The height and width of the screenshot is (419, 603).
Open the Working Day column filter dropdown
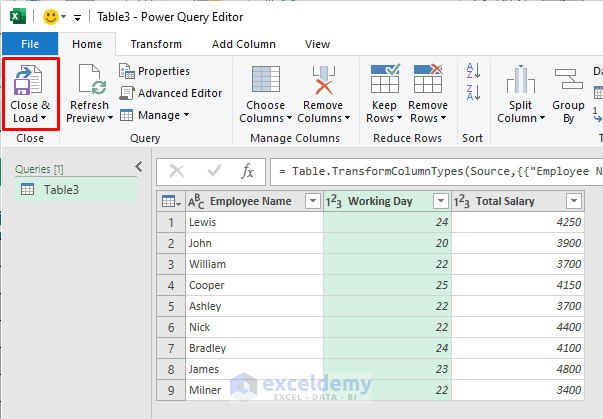[x=440, y=201]
